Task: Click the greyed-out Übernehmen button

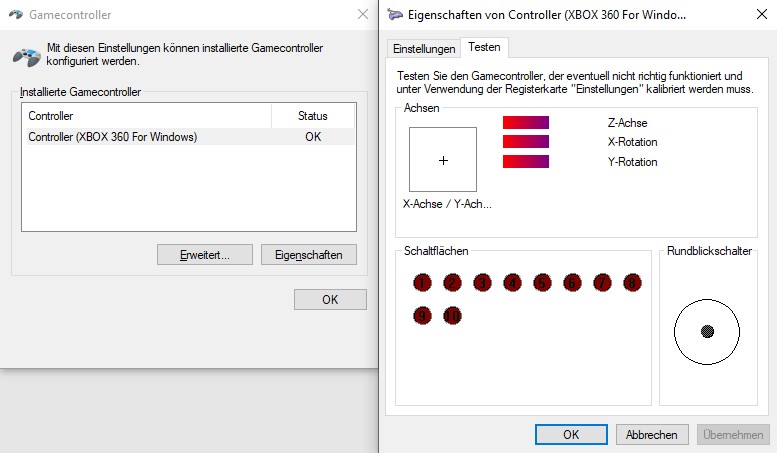Action: pos(733,435)
